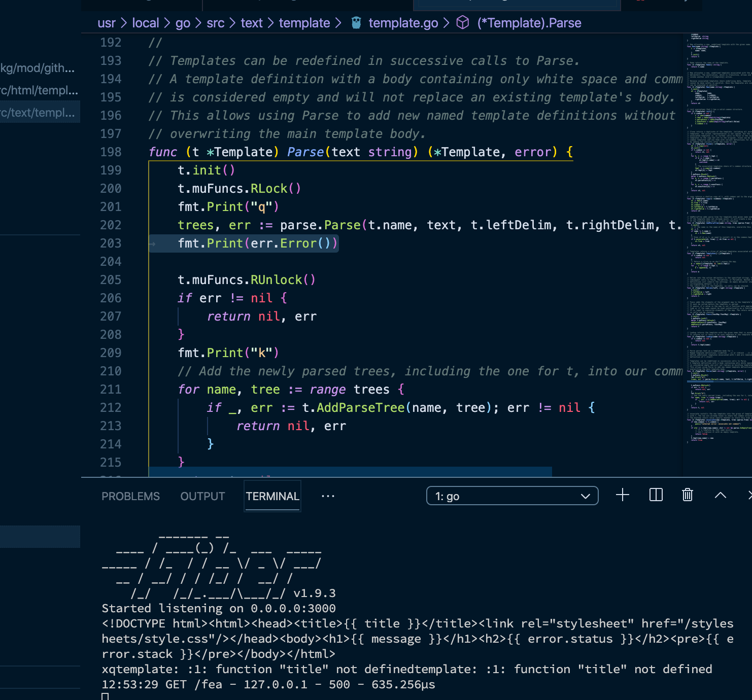Close the panel with the X icon
Image resolution: width=752 pixels, height=700 pixels.
coord(749,496)
